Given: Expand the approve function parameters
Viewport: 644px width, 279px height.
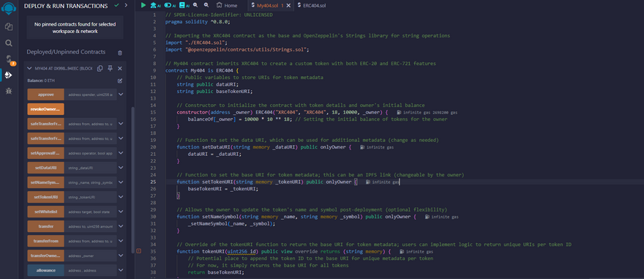Looking at the screenshot, I should point(121,94).
